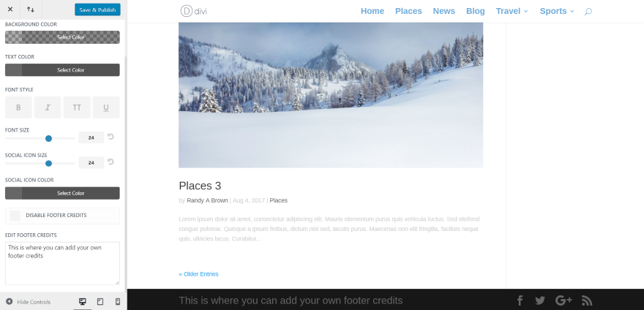The height and width of the screenshot is (310, 644).
Task: Open the Twitter footer icon
Action: (x=540, y=300)
